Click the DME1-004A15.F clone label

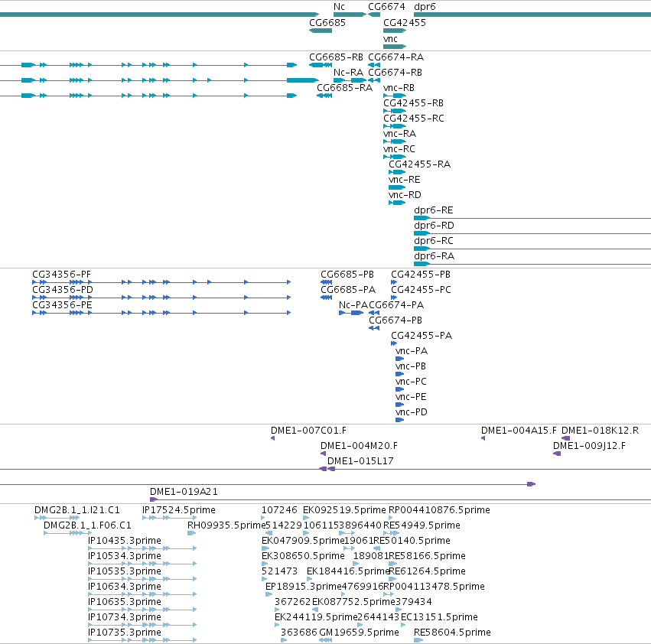point(519,431)
